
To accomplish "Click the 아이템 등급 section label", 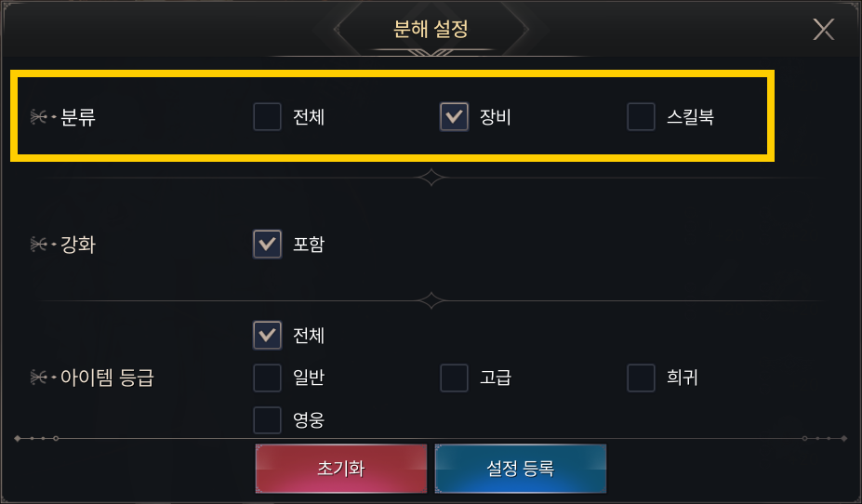I will click(x=106, y=378).
